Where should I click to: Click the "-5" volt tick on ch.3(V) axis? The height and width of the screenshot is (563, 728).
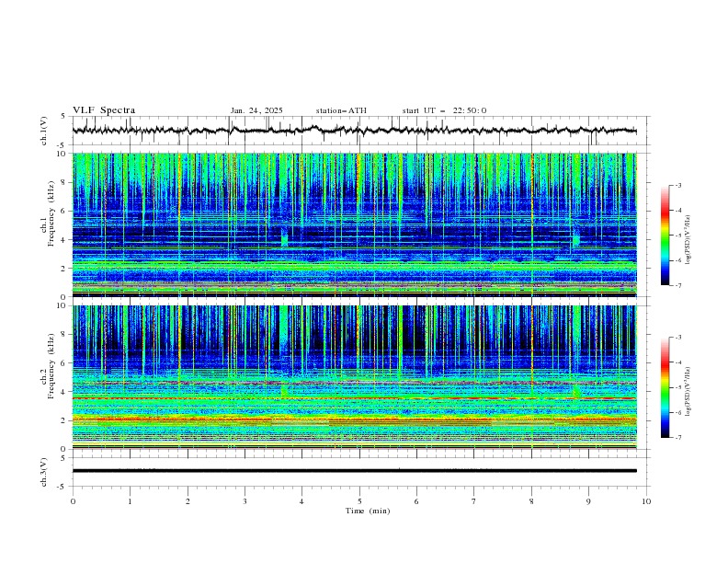pos(63,487)
